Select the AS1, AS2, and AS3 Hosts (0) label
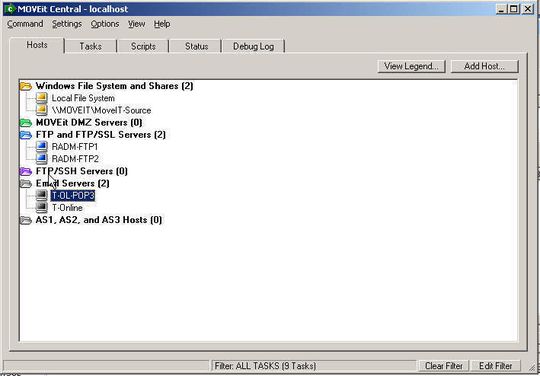Viewport: 540px width, 376px height. [x=99, y=220]
